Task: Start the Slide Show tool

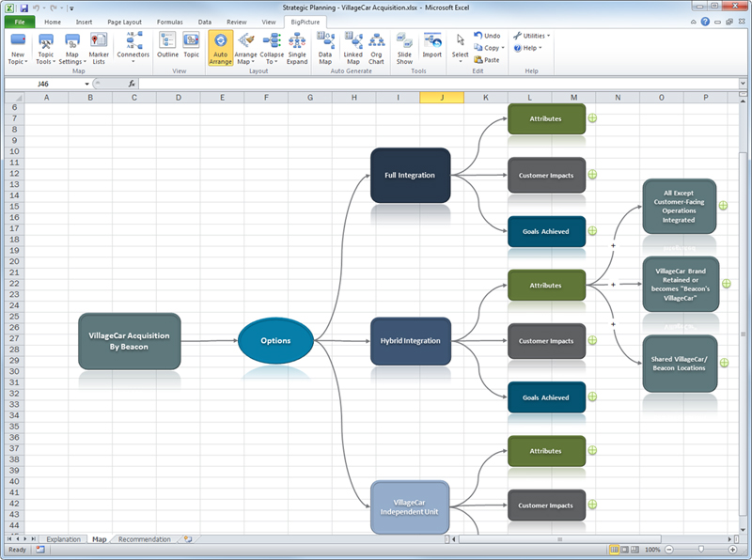Action: point(404,48)
